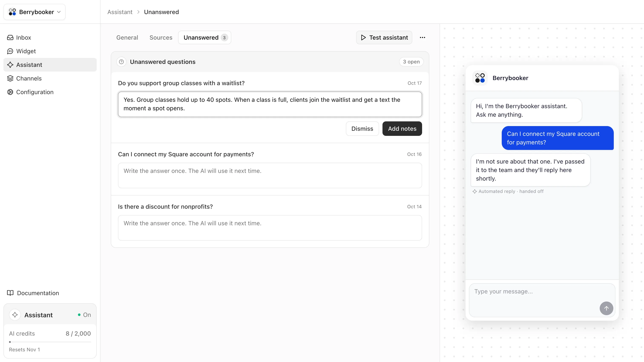Screen dimensions: 644x362
Task: Click the Type your message chat input
Action: [x=542, y=300]
